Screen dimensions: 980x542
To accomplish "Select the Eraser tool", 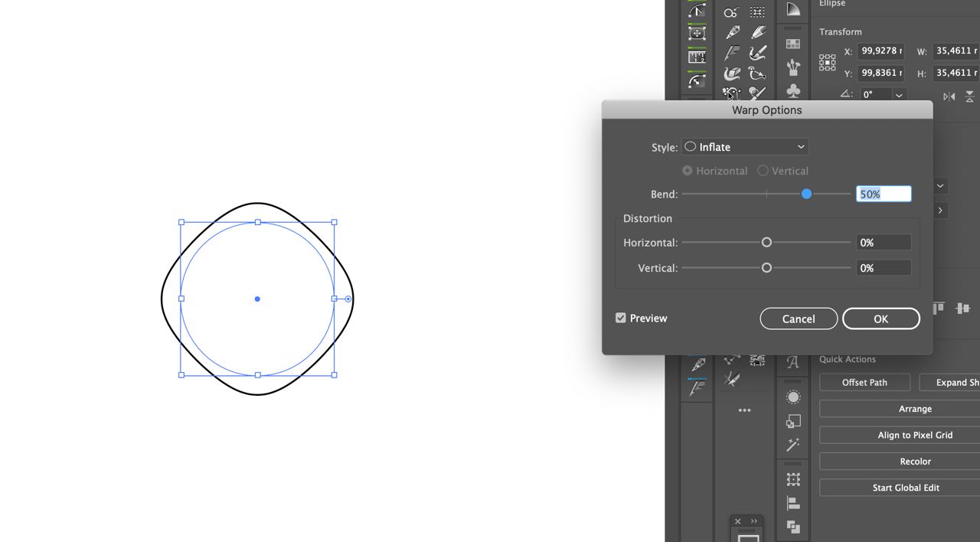I will (733, 73).
